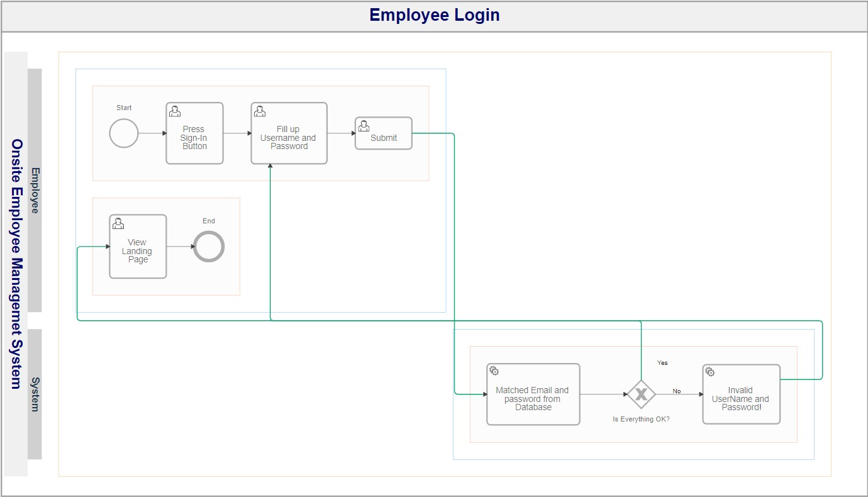
Task: Click the user icon on Submit task
Action: click(364, 126)
